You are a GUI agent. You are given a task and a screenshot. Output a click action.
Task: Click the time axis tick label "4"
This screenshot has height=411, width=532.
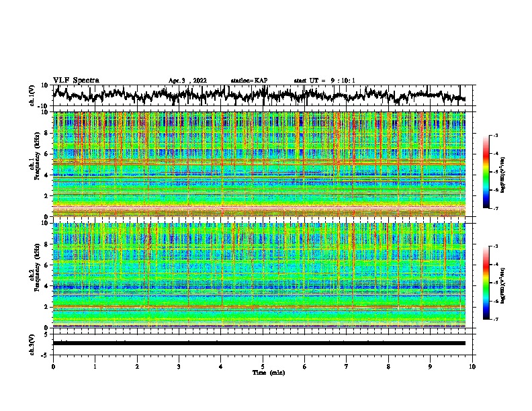tap(221, 367)
